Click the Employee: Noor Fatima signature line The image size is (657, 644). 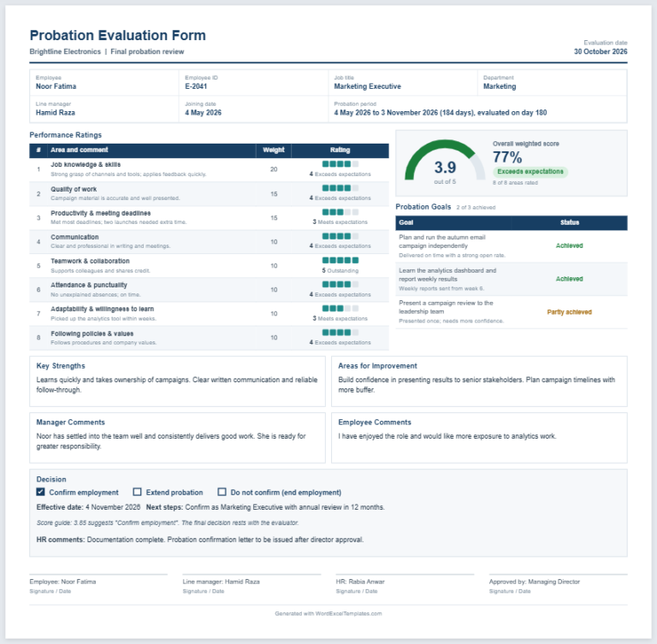point(62,582)
